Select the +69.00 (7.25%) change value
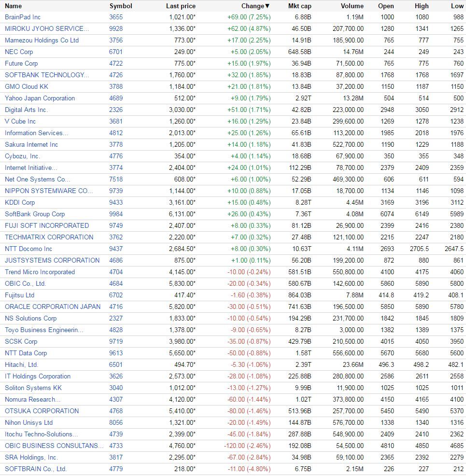Image resolution: width=466 pixels, height=476 pixels. tap(249, 17)
